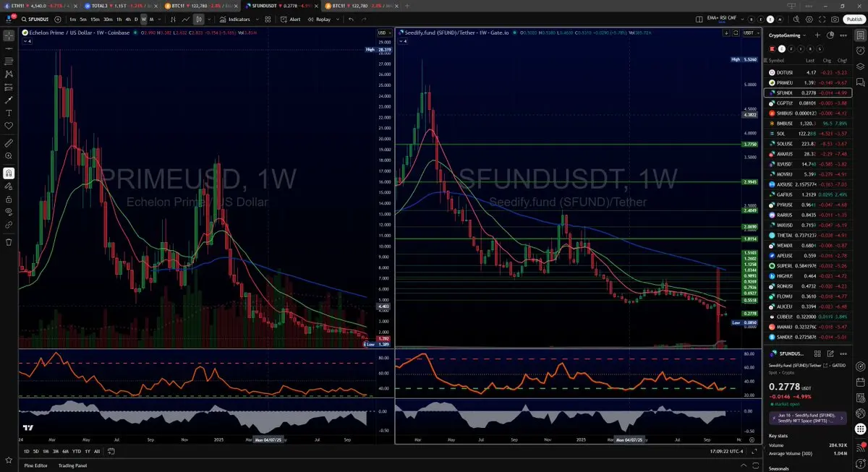Viewport: 868px width, 472px height.
Task: Open the watchlist panel sidebar icon
Action: (860, 35)
